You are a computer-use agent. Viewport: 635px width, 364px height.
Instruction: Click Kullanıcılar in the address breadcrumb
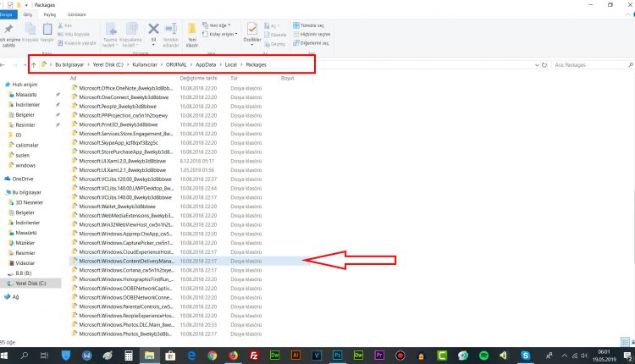pyautogui.click(x=145, y=64)
